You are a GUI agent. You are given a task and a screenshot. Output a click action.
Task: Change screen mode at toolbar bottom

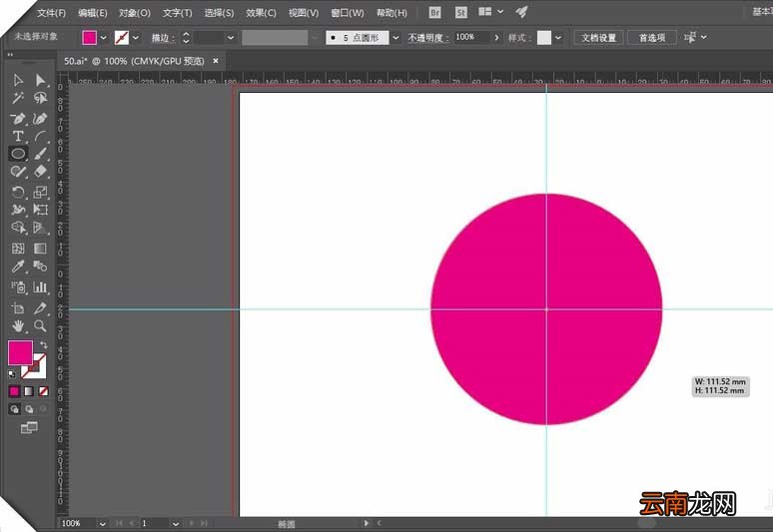click(x=29, y=427)
